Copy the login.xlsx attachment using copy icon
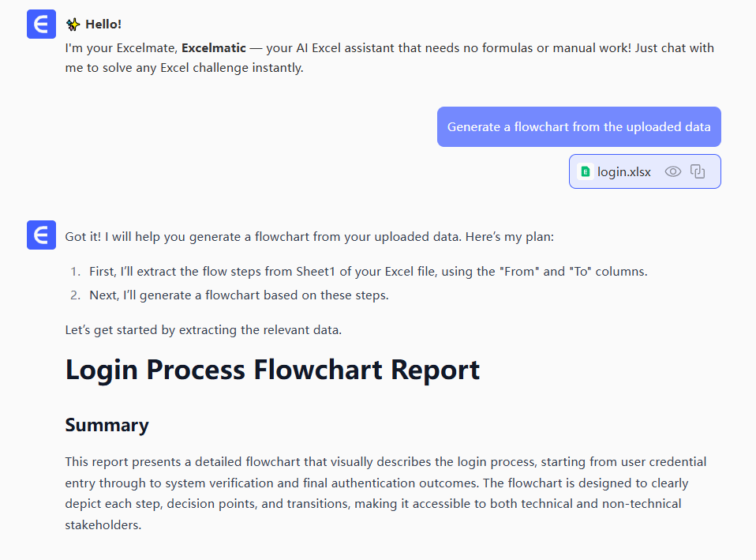The height and width of the screenshot is (560, 756). [698, 171]
